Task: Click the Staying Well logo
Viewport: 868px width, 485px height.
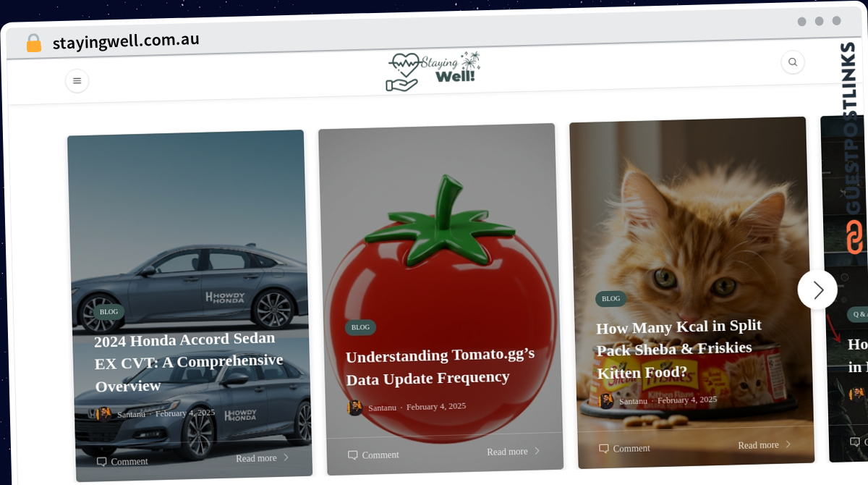Action: coord(433,72)
